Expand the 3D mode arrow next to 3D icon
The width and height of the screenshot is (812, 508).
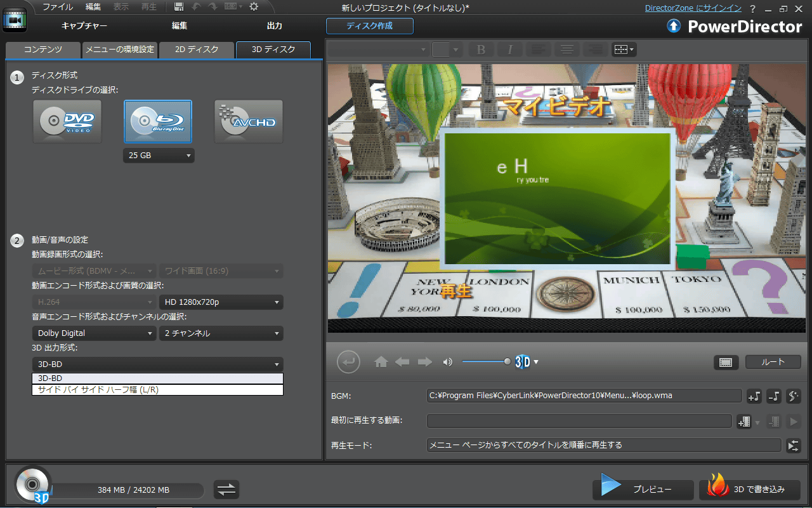click(536, 362)
